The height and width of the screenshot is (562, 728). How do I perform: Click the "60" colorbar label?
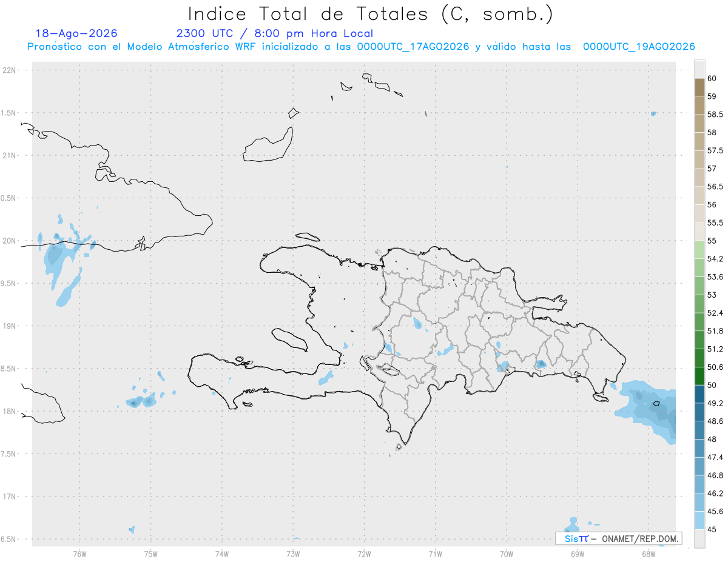click(712, 78)
